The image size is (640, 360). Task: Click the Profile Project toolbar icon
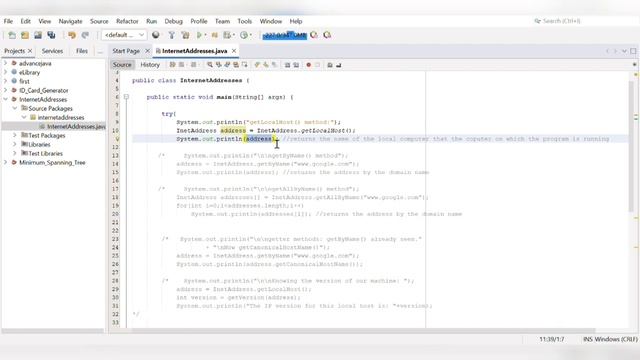click(227, 35)
